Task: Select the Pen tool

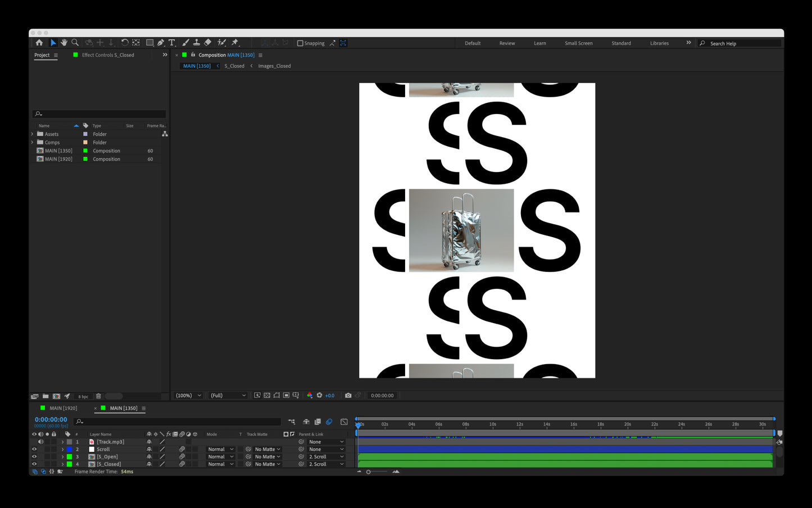Action: [x=161, y=43]
